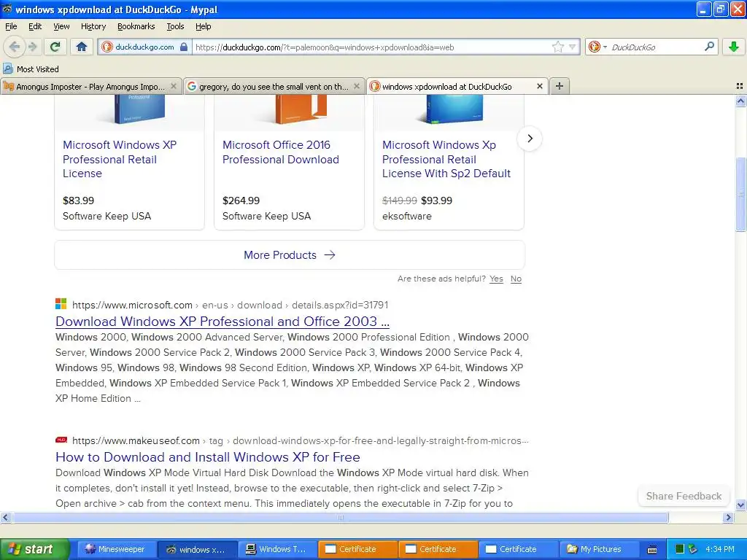Screen dimensions: 747x560
Task: Click the green system tray icon
Action: click(680, 549)
